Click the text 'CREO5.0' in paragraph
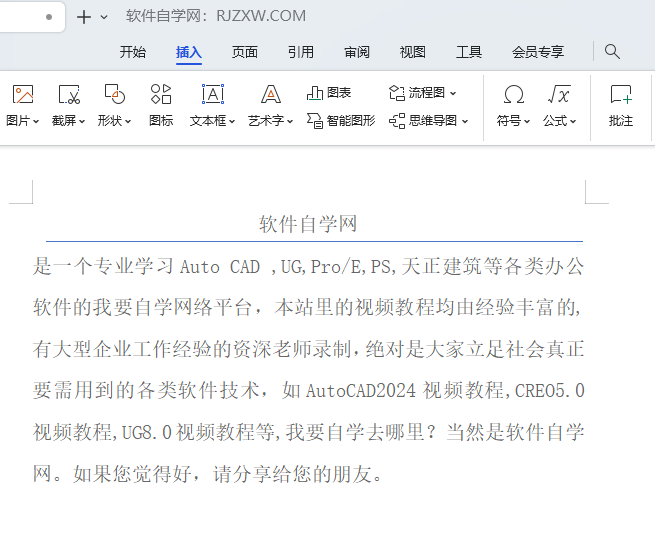The height and width of the screenshot is (551, 655). pyautogui.click(x=549, y=391)
